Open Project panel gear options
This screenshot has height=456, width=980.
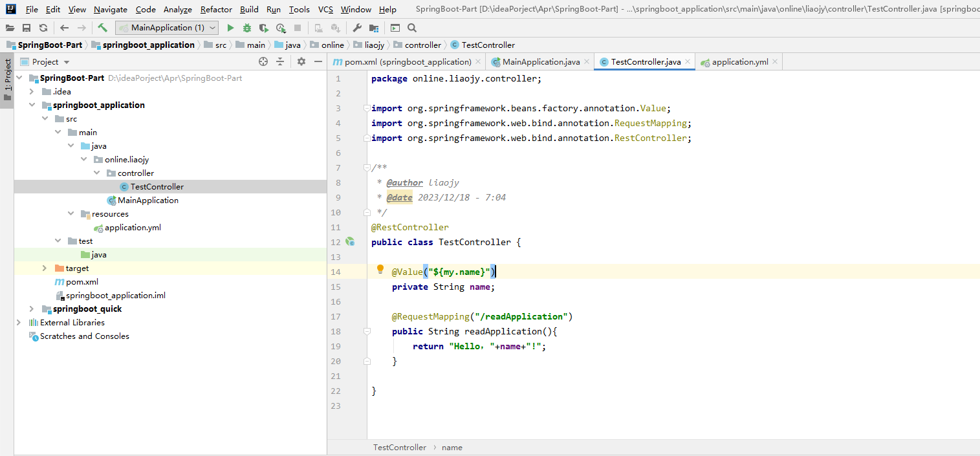click(301, 61)
